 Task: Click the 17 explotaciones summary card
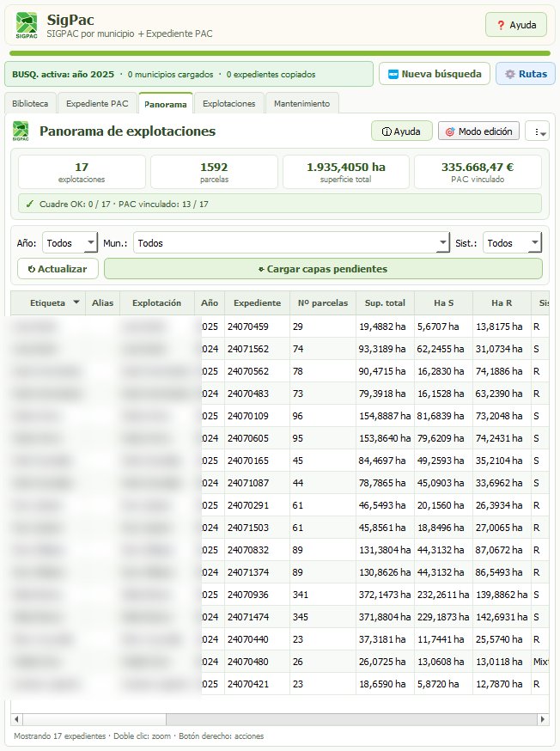click(x=82, y=172)
